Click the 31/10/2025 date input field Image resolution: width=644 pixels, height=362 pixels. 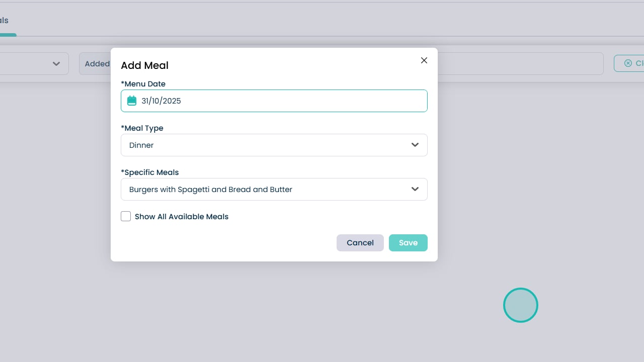pos(282,101)
